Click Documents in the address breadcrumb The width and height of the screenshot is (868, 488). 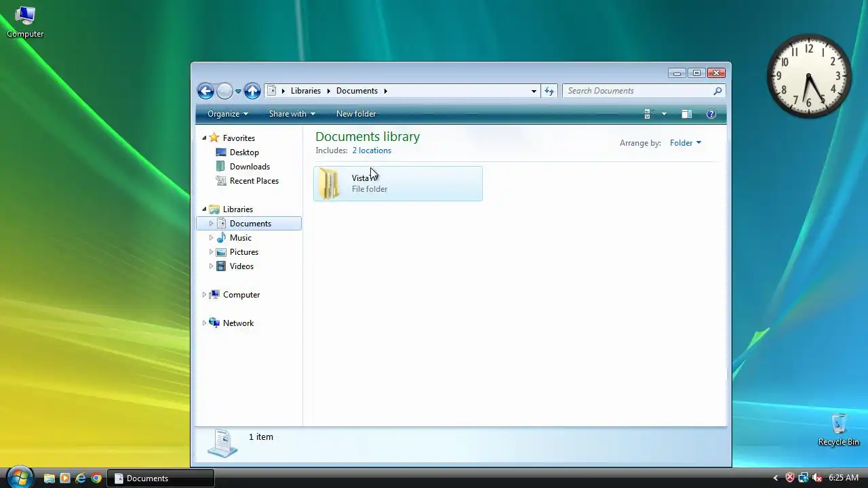tap(357, 91)
